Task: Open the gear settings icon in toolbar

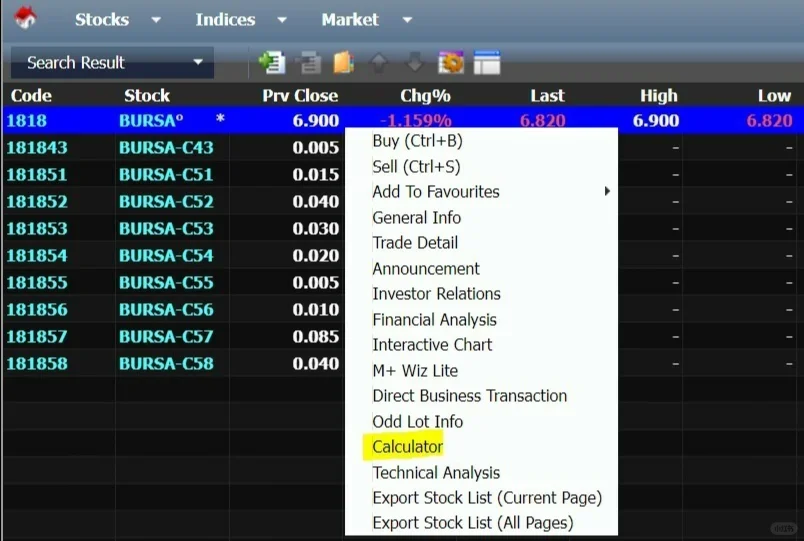Action: click(x=451, y=63)
